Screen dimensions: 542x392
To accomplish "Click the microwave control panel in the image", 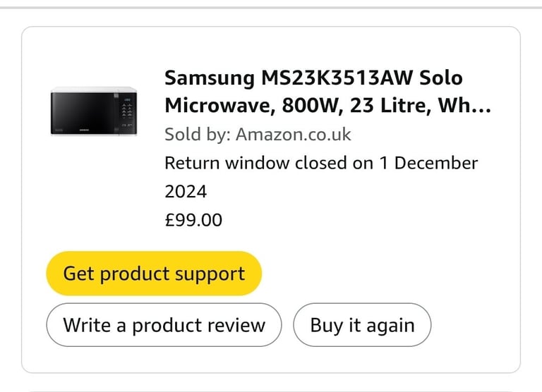I will (127, 113).
